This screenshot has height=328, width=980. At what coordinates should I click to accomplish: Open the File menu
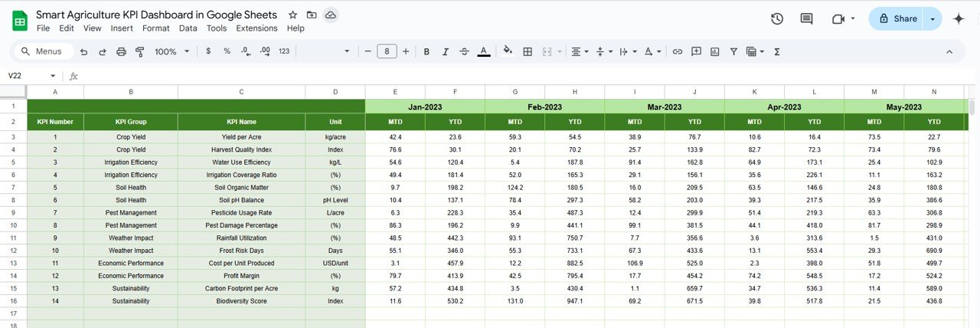click(44, 28)
